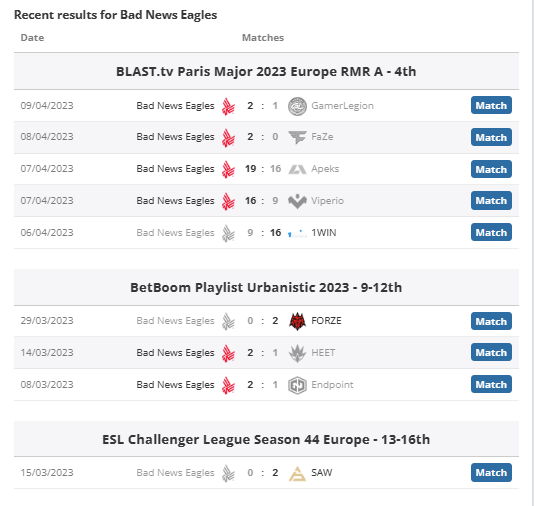534x506 pixels.
Task: Click Bad News Eagles logo in Apeks row
Action: 228,169
